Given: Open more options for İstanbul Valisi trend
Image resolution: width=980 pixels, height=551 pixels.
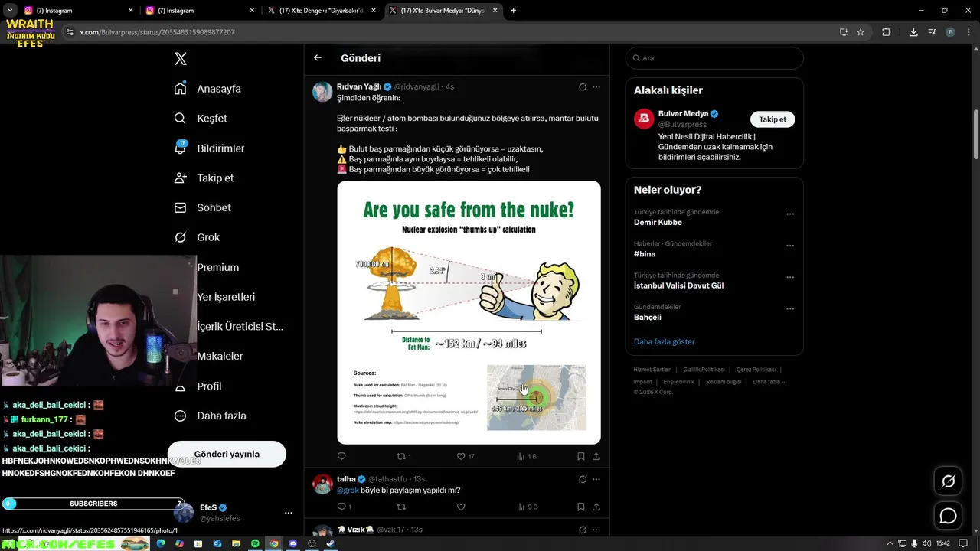Looking at the screenshot, I should [790, 278].
